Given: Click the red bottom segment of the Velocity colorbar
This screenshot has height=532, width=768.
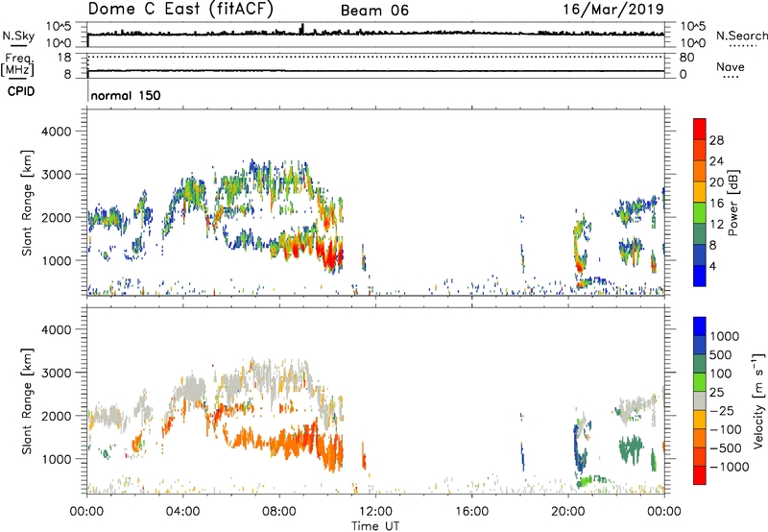Looking at the screenshot, I should (x=700, y=475).
